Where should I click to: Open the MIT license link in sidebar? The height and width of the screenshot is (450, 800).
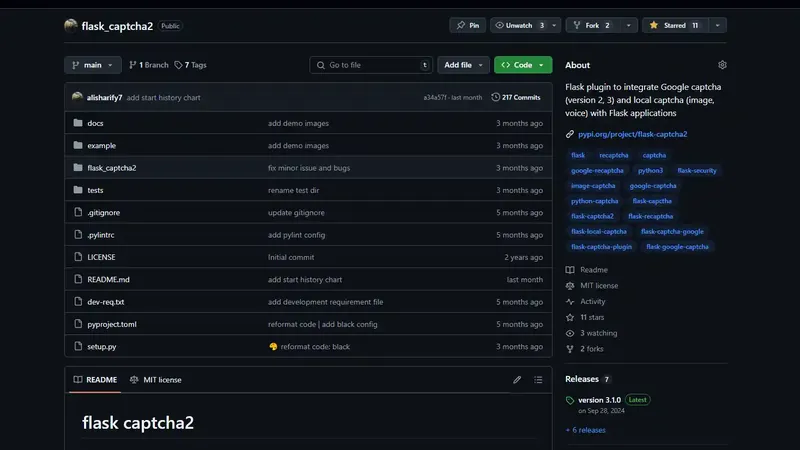pos(599,286)
